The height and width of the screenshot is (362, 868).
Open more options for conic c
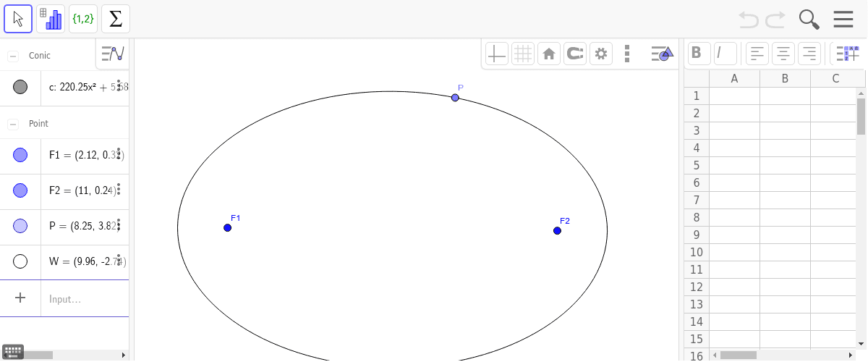tap(119, 87)
